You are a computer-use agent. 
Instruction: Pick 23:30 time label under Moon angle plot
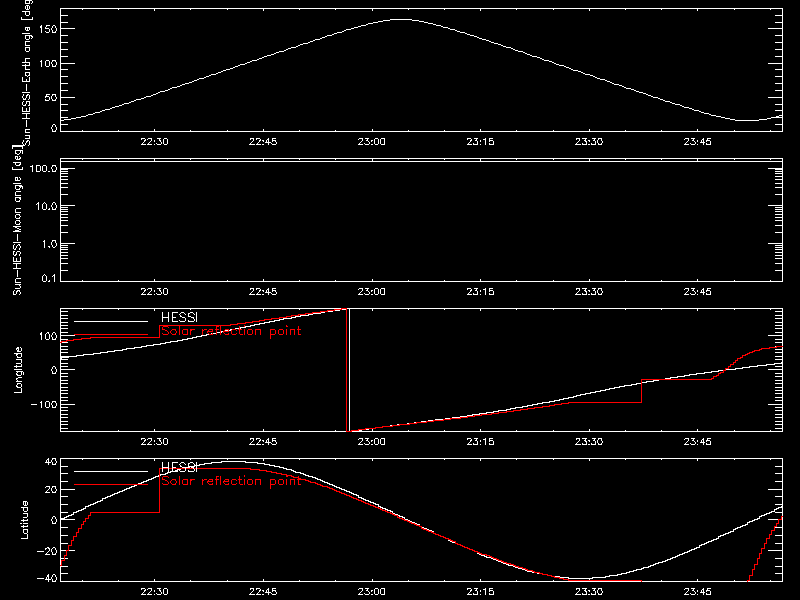point(589,292)
